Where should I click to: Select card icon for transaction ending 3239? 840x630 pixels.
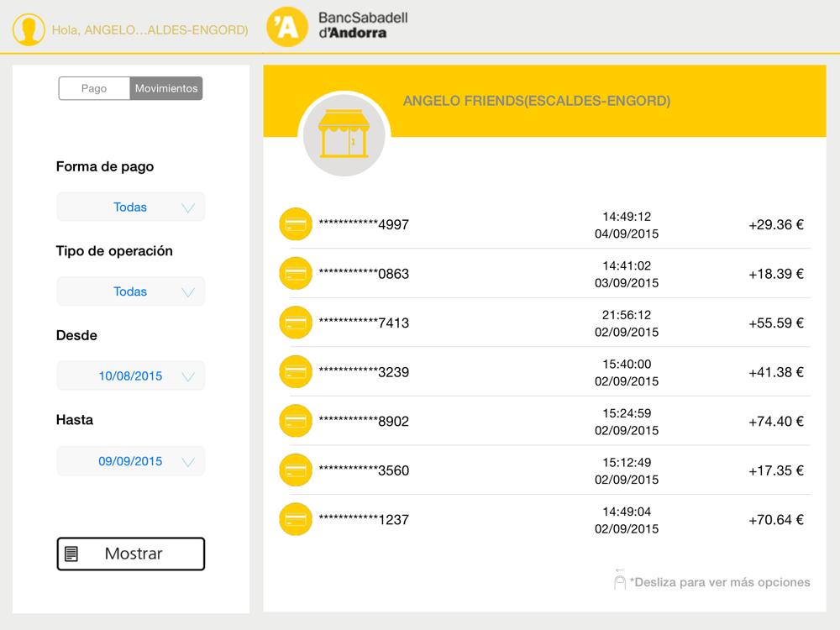[296, 372]
